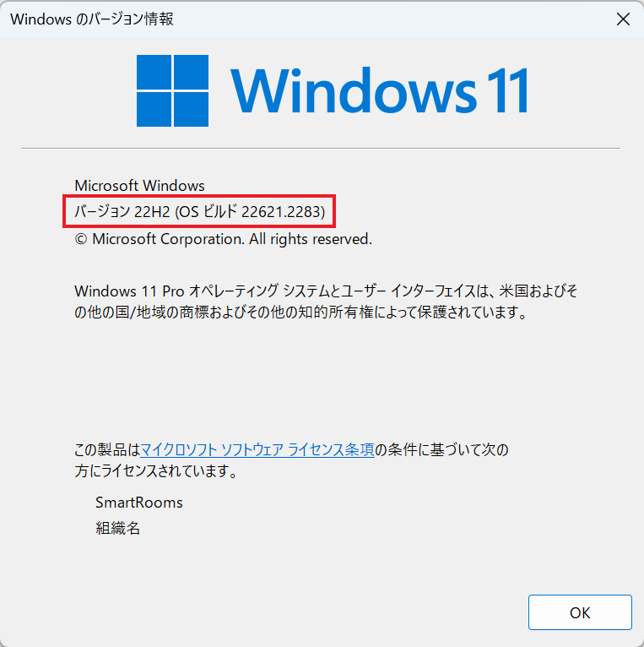Screen dimensions: 644x647
Task: Click the dialog title bar text
Action: pos(92,19)
